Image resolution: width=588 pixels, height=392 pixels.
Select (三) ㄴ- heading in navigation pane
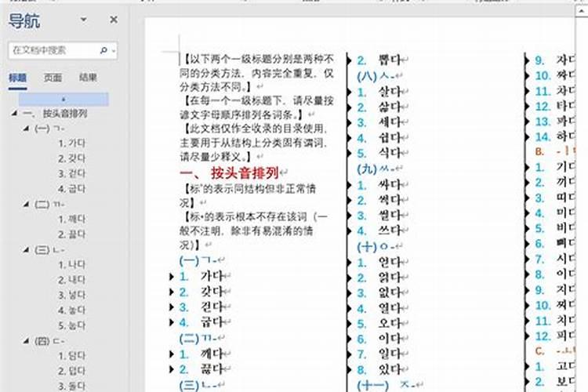(49, 250)
